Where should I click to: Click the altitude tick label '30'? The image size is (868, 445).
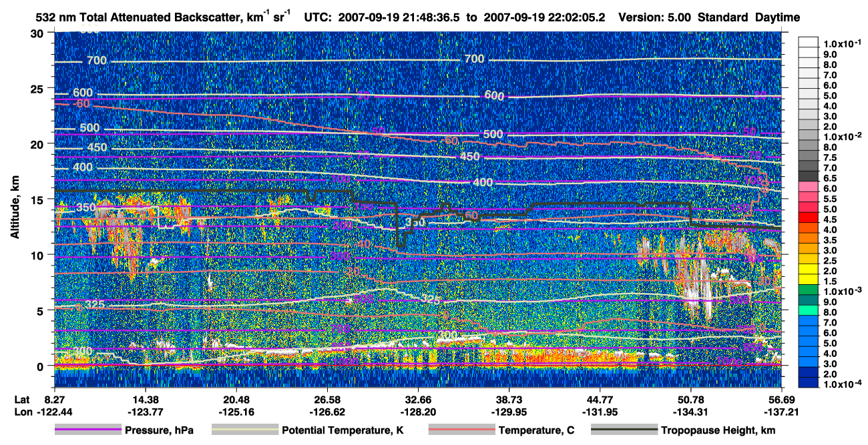[38, 33]
